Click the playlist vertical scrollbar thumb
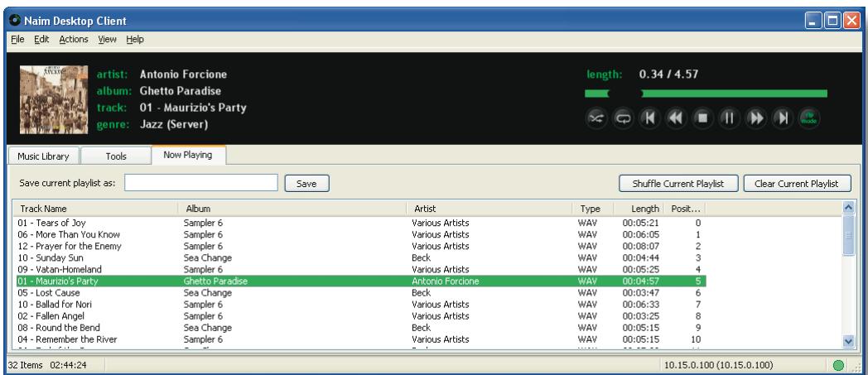Image resolution: width=868 pixels, height=375 pixels. pyautogui.click(x=848, y=235)
